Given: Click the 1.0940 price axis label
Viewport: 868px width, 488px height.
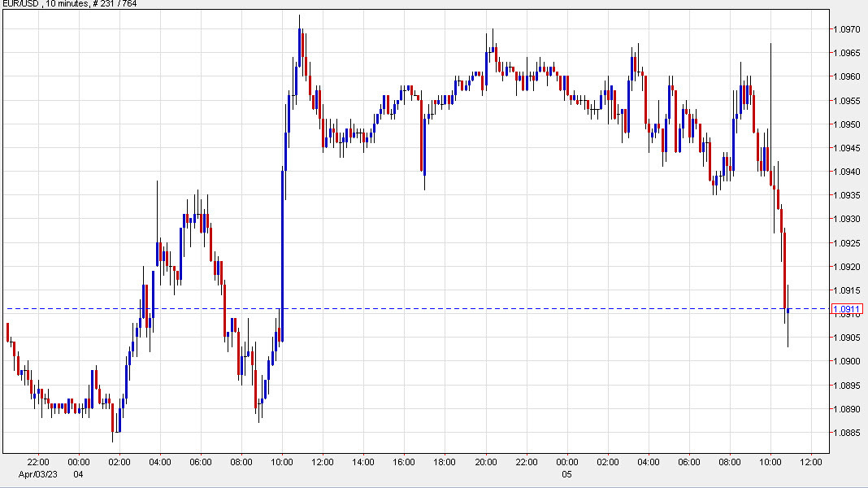Looking at the screenshot, I should coord(846,172).
